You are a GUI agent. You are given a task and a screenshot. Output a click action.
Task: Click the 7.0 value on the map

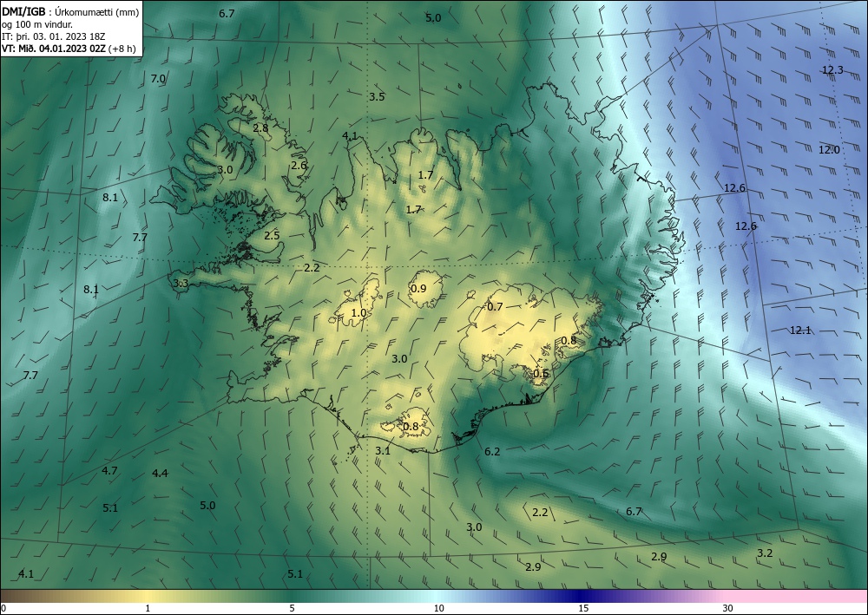pos(158,79)
